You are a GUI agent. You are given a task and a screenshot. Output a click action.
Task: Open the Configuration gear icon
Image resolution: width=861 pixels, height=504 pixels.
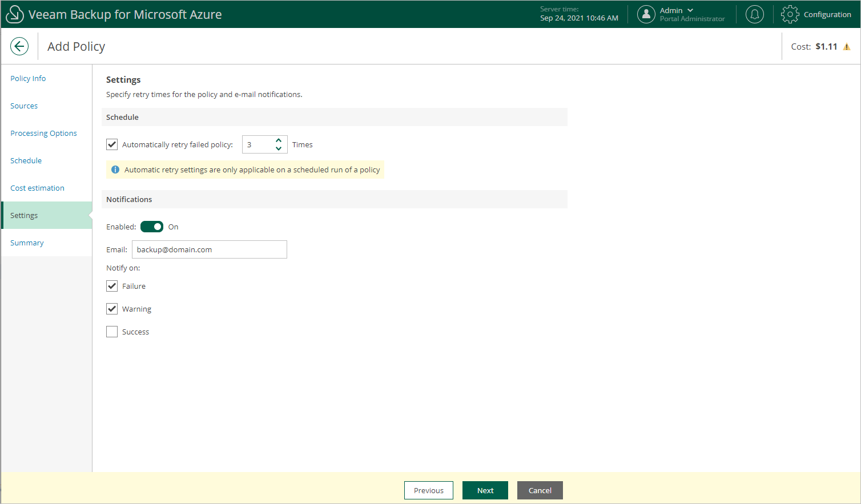tap(790, 14)
